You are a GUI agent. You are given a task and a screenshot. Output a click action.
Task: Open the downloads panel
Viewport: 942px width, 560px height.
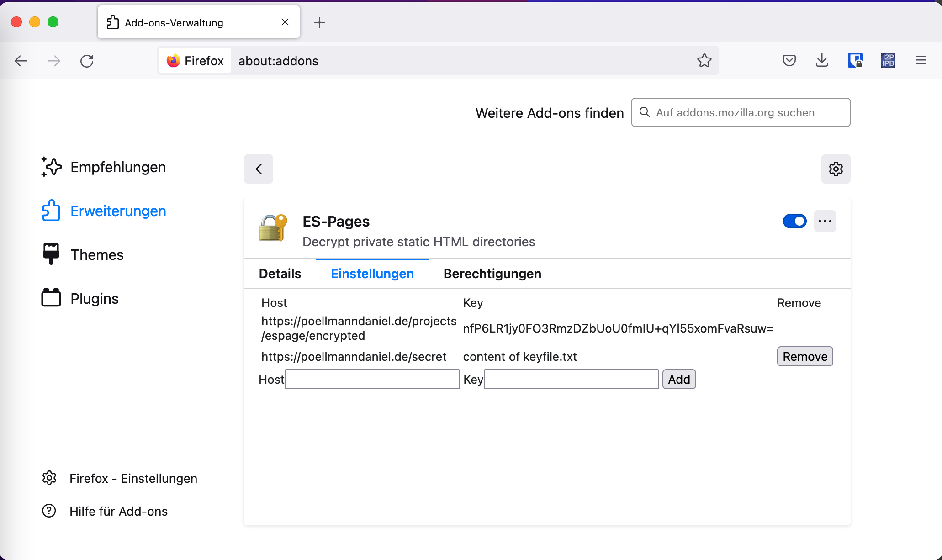pos(822,60)
